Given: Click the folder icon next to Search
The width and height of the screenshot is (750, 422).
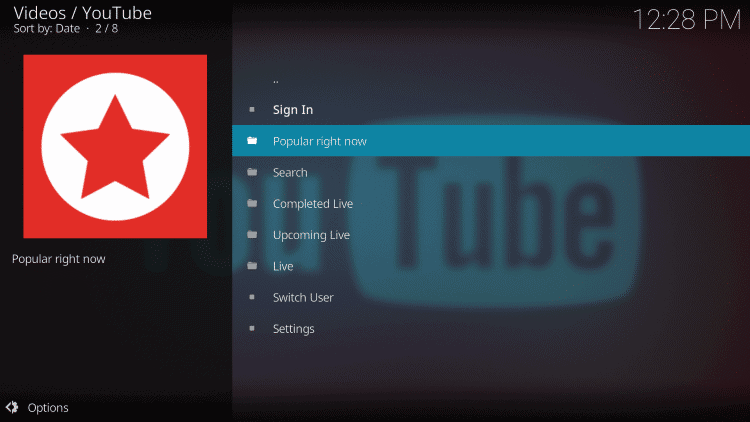Looking at the screenshot, I should tap(252, 172).
